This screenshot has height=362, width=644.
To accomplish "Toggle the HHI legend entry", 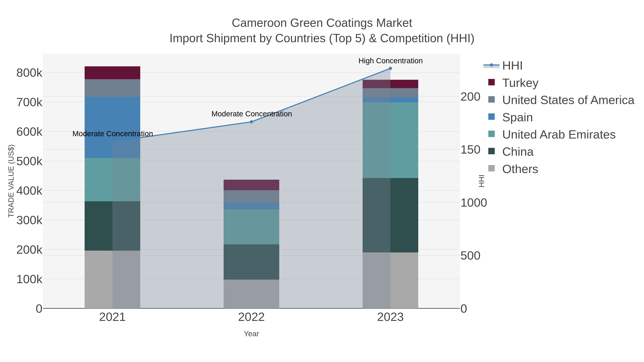I will pyautogui.click(x=503, y=66).
